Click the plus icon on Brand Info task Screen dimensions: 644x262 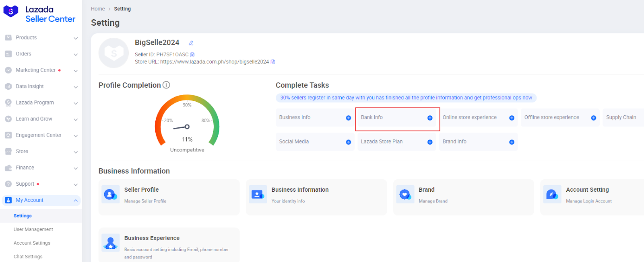pyautogui.click(x=512, y=142)
